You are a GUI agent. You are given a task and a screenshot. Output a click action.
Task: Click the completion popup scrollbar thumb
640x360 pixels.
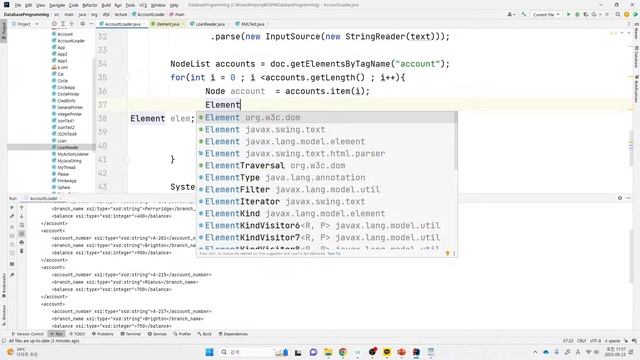pos(456,141)
